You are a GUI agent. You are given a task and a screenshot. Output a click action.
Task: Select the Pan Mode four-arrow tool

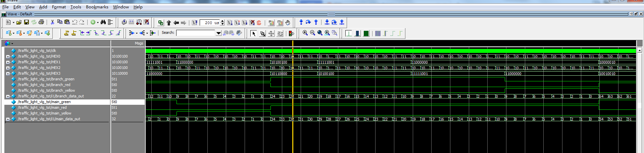tap(271, 33)
